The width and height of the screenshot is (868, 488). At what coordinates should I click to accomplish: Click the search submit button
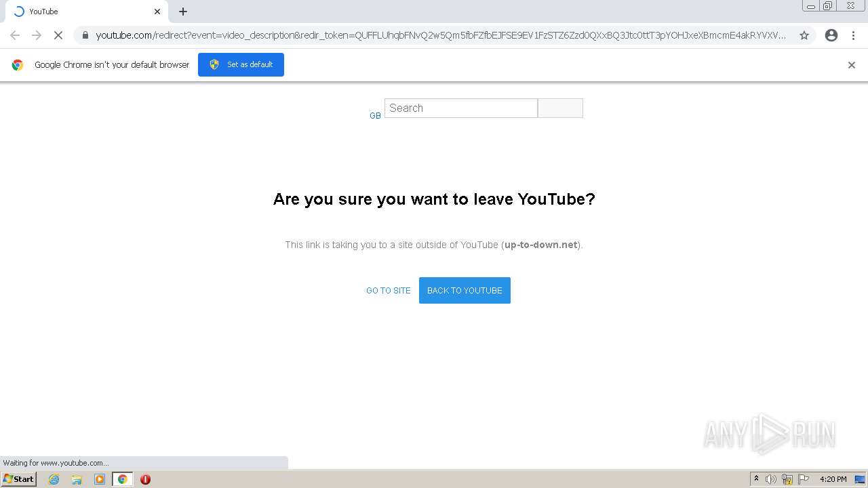[x=560, y=108]
